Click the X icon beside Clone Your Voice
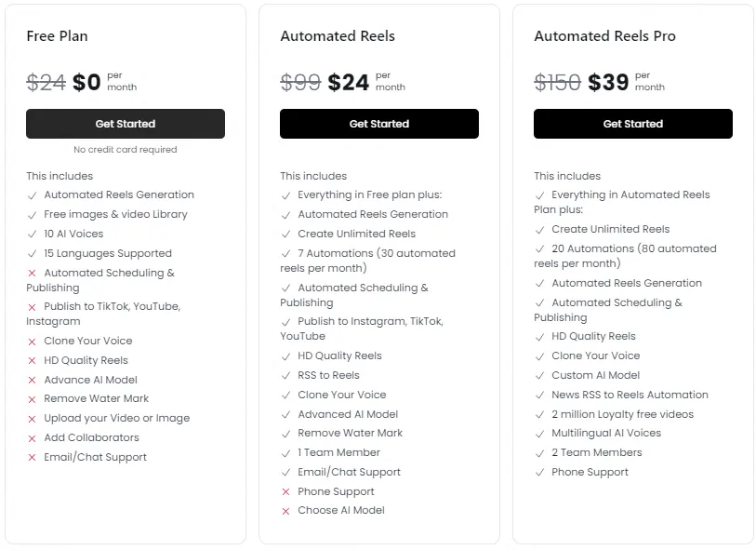Viewport: 756px width, 550px height. coord(33,341)
